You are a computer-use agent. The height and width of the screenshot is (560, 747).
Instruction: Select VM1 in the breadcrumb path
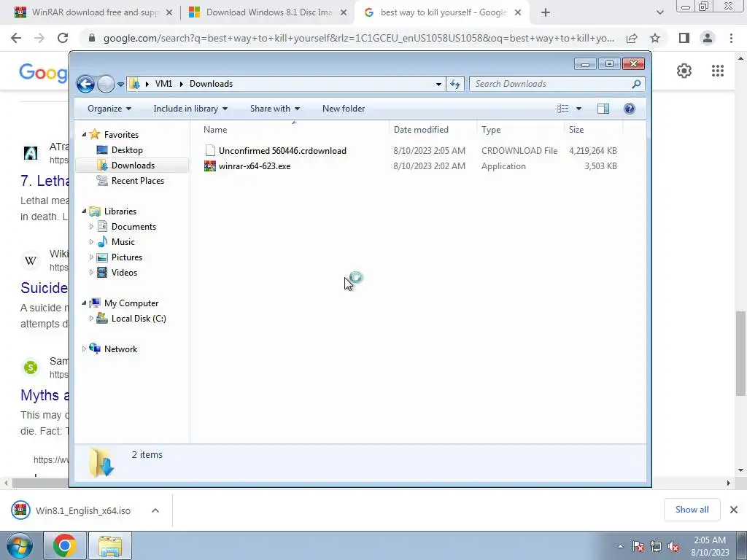tap(163, 84)
